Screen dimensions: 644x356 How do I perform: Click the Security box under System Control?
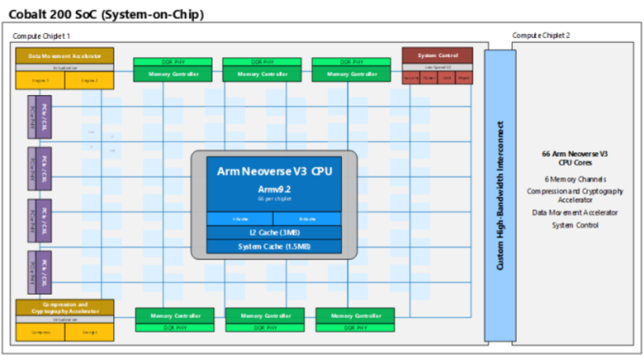(x=411, y=78)
